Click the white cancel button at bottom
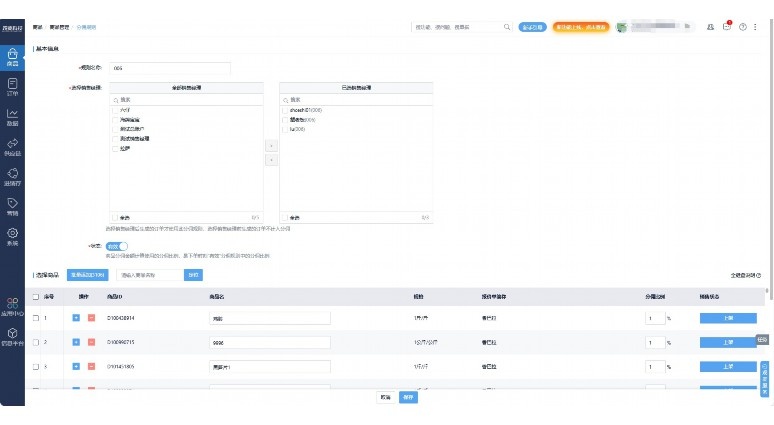The height and width of the screenshot is (425, 774). click(386, 397)
